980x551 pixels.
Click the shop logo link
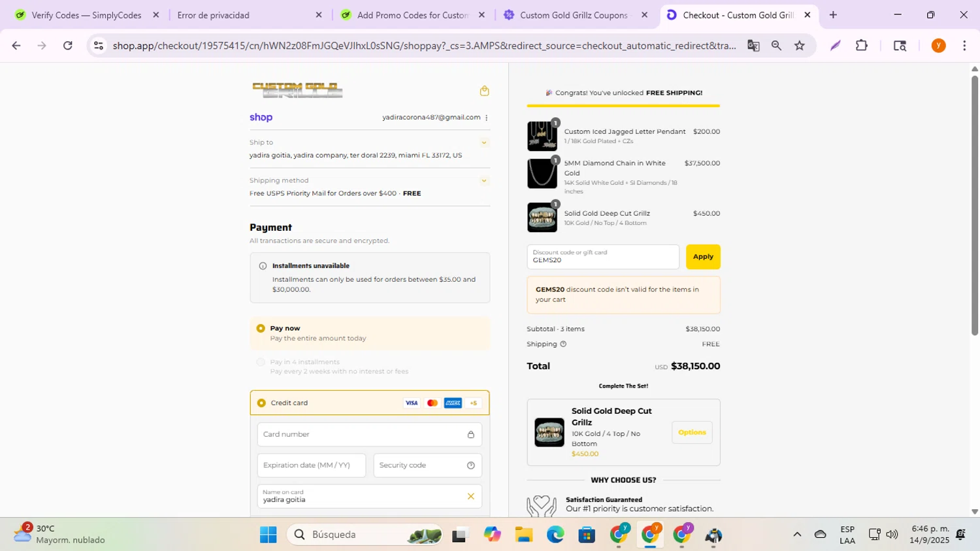tap(261, 118)
